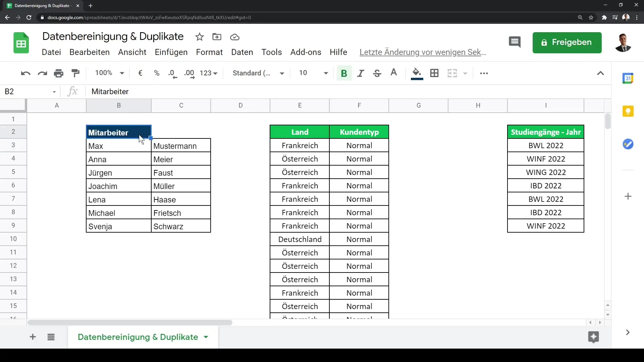Toggle the percent format icon

coord(157,72)
